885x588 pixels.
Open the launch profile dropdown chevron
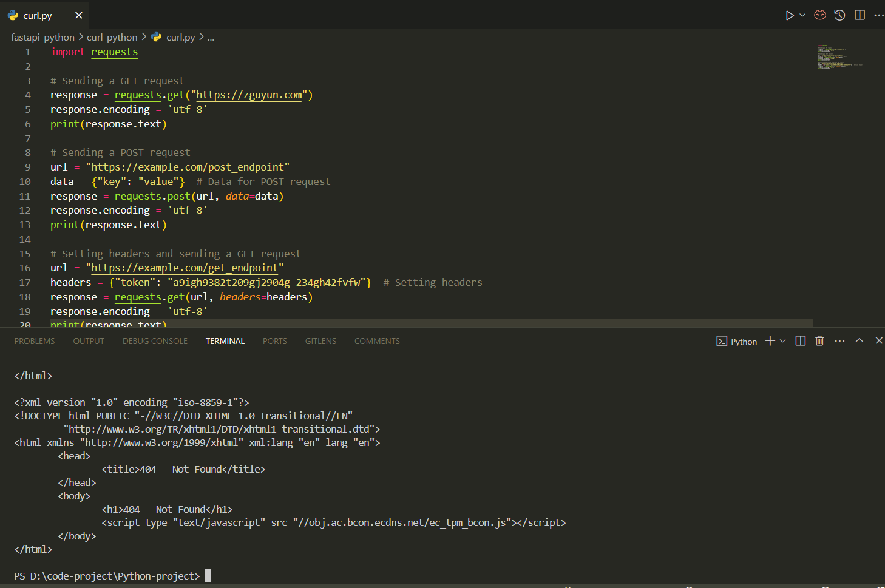tap(783, 341)
